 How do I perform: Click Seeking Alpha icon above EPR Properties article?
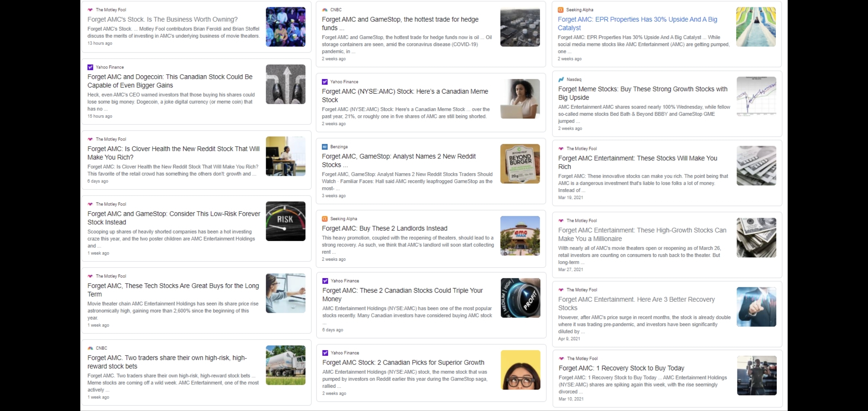(x=560, y=10)
